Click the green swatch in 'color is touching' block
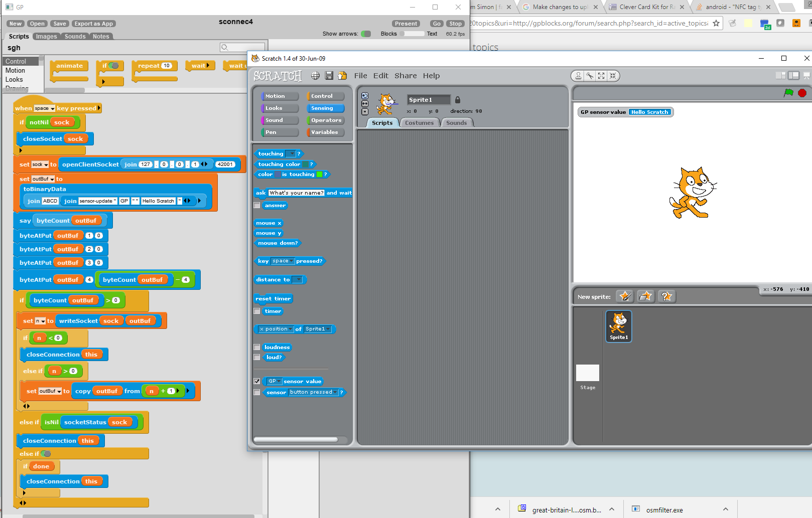This screenshot has height=518, width=812. click(319, 175)
